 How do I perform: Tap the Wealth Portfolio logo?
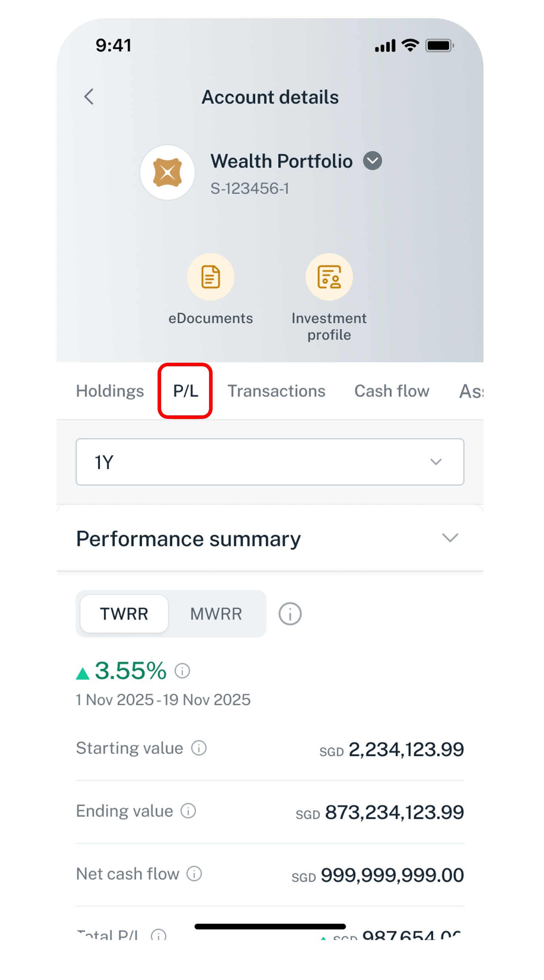[167, 172]
